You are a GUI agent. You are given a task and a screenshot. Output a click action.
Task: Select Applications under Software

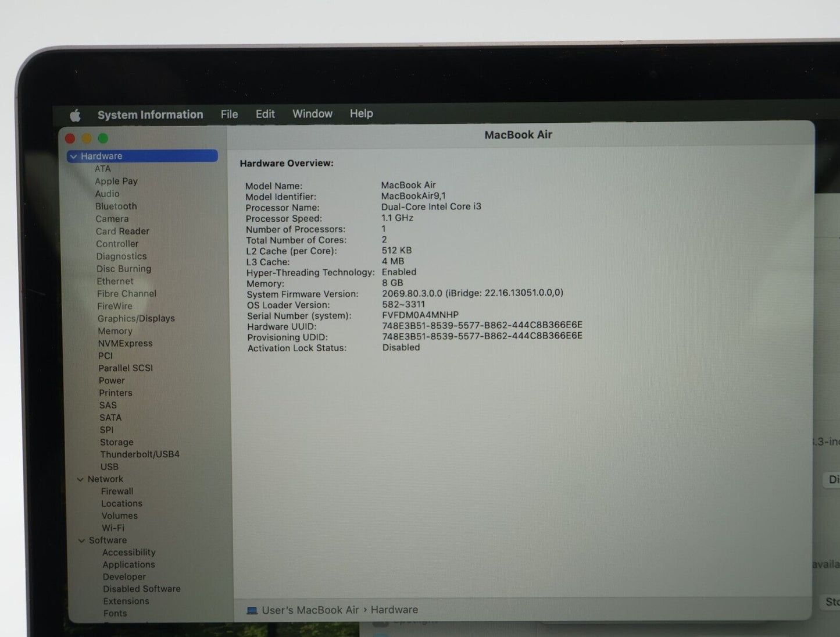click(x=129, y=564)
